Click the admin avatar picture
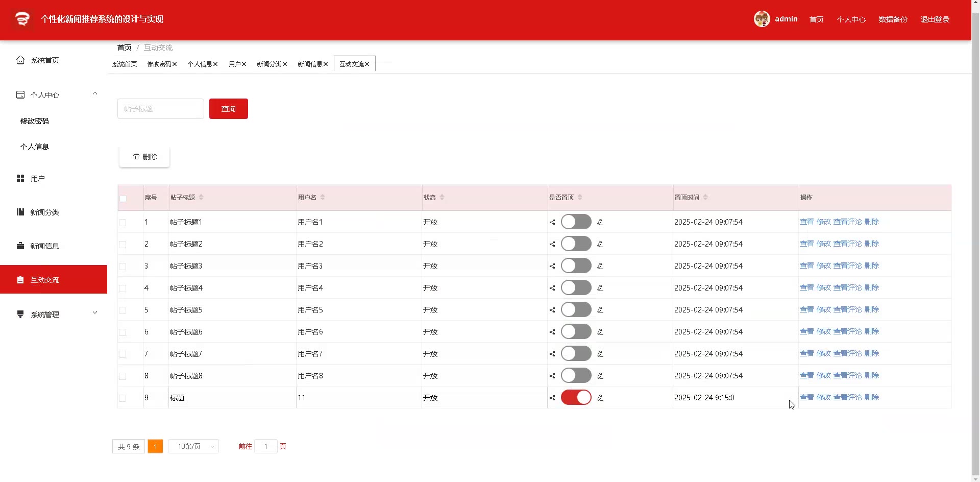 tap(762, 19)
